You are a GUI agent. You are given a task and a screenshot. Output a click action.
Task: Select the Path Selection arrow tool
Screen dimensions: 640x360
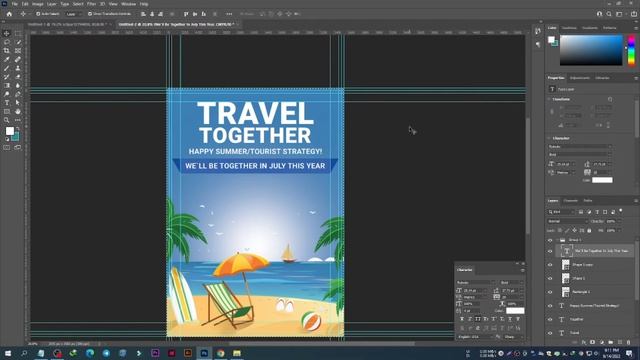(18, 102)
